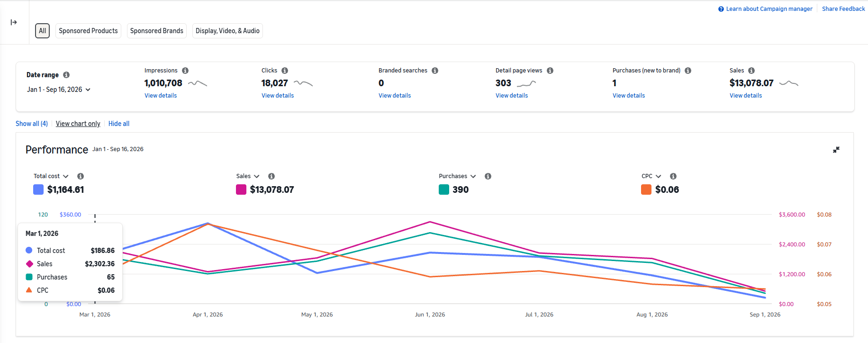
Task: Open the Purchases metric dropdown
Action: 457,176
